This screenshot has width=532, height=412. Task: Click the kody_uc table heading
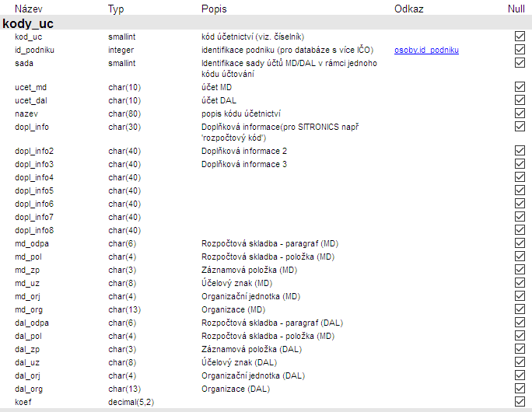tap(28, 24)
